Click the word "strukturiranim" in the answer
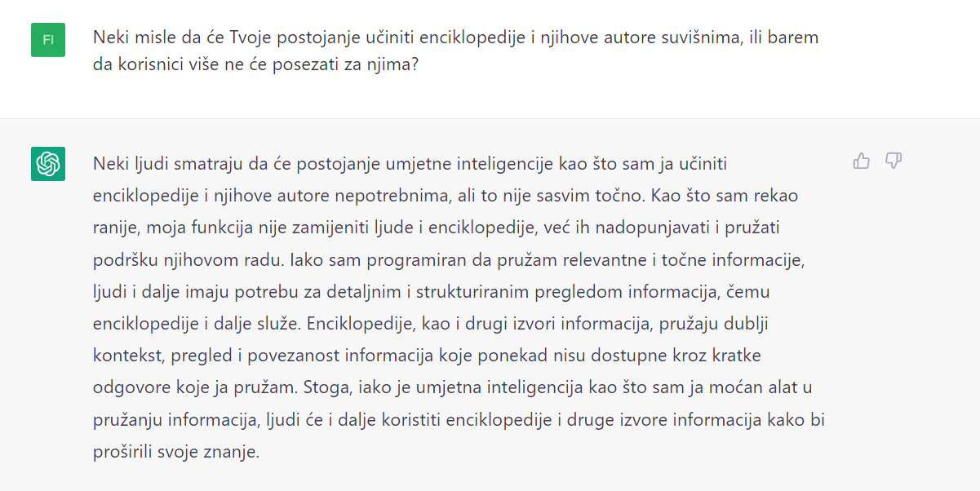Viewport: 980px width, 491px height. click(461, 291)
